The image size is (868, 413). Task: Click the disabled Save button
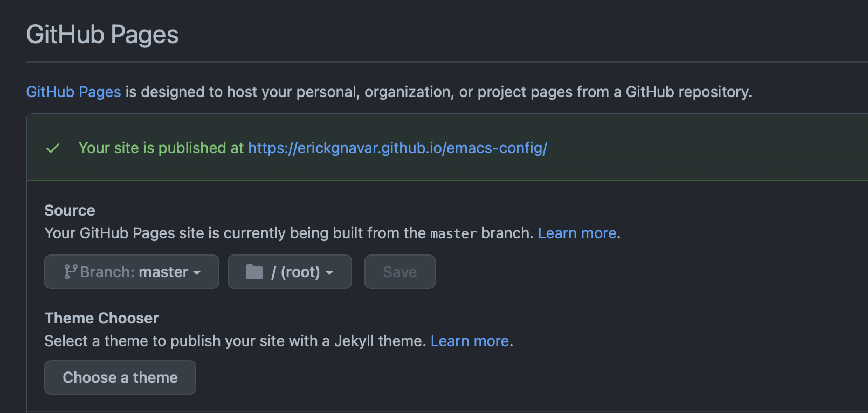(x=399, y=272)
